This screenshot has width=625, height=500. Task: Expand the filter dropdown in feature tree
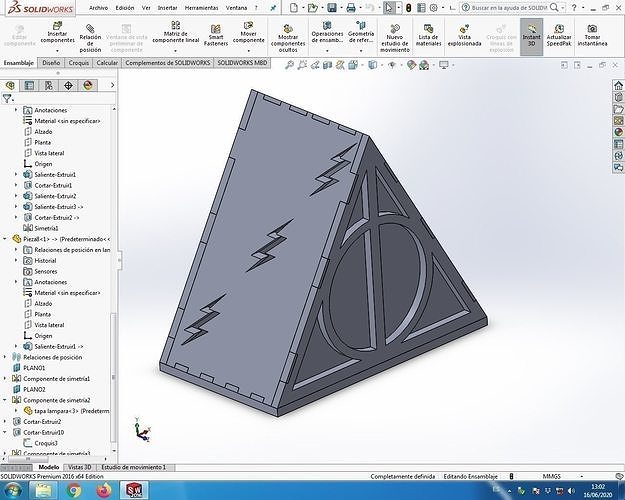[x=14, y=99]
